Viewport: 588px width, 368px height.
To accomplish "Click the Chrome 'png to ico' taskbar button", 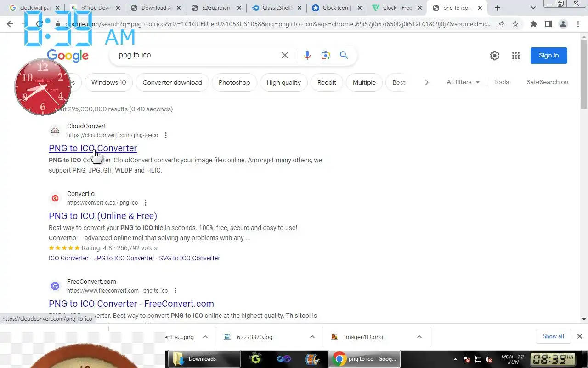I will pyautogui.click(x=364, y=359).
